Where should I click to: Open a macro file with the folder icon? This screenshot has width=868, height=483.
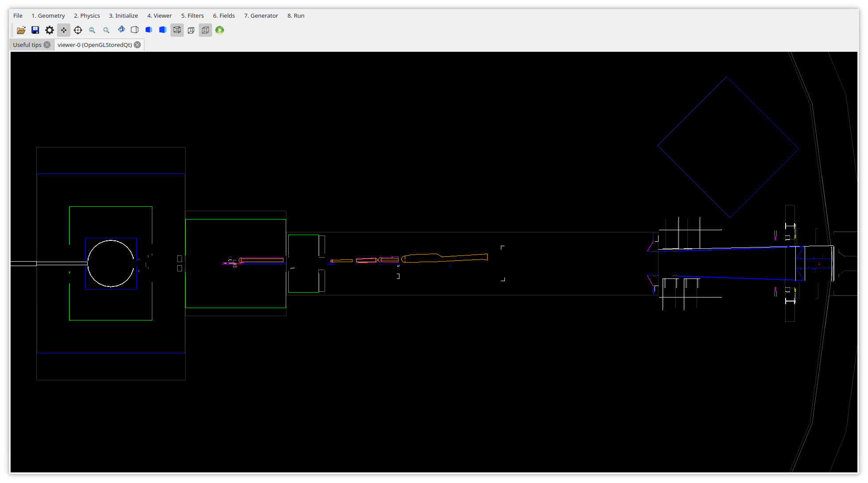tap(21, 30)
